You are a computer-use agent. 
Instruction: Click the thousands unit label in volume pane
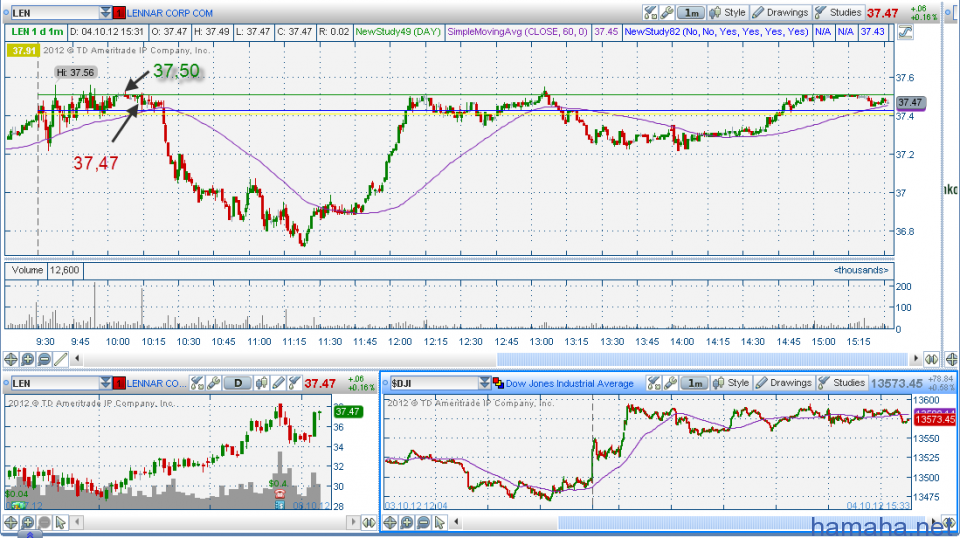click(860, 270)
